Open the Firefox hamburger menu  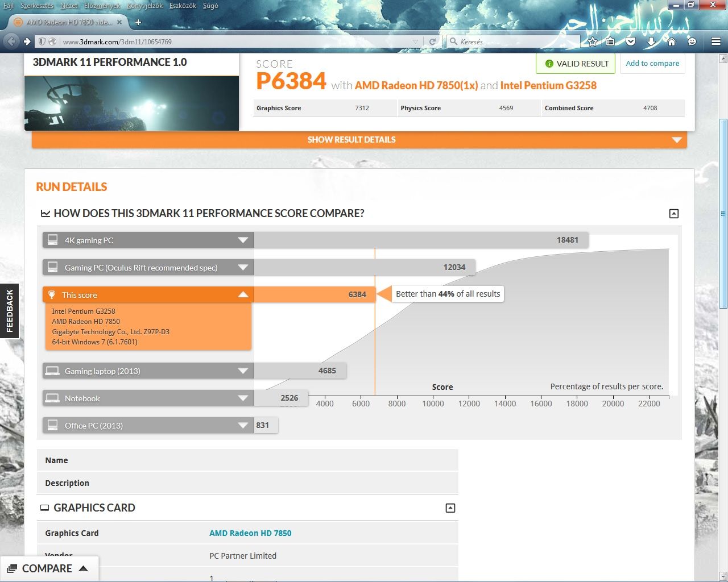pos(716,41)
